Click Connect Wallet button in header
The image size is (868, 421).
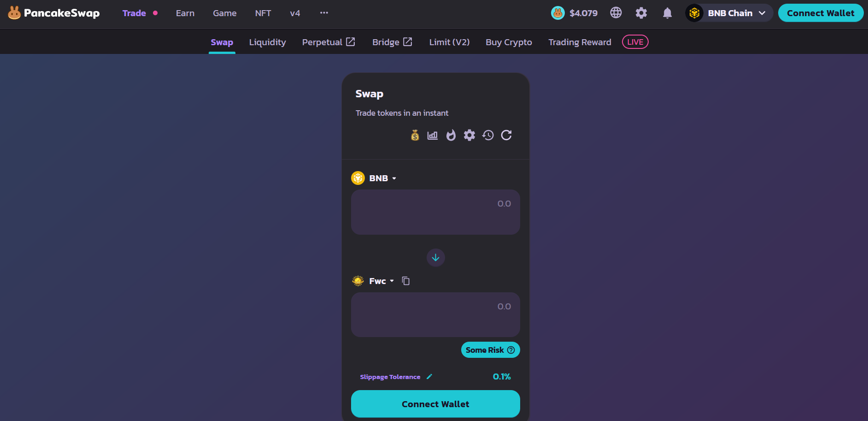point(821,13)
